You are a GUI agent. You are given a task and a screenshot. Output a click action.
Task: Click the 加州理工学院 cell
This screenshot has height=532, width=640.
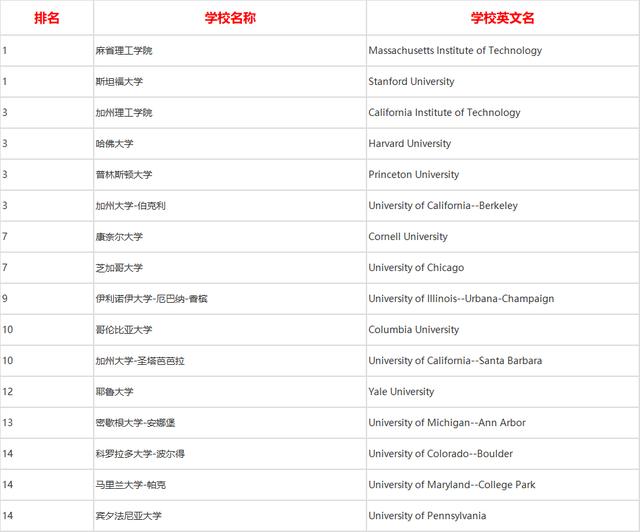(230, 113)
